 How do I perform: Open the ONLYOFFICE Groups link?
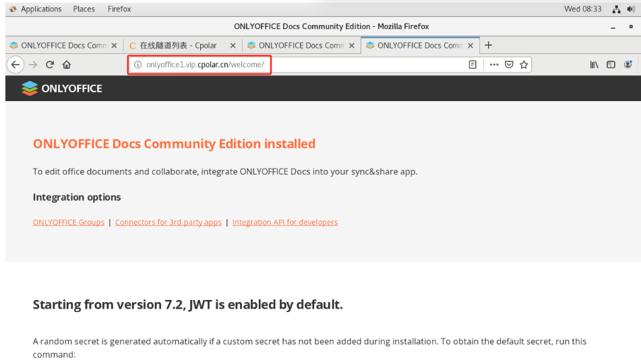(69, 222)
